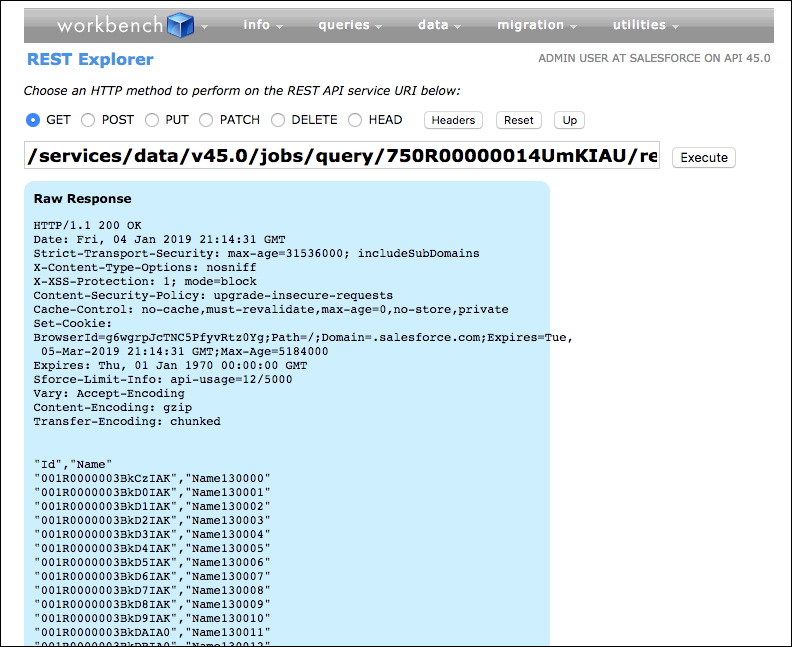The image size is (792, 647).
Task: Open the utilities menu
Action: click(645, 25)
